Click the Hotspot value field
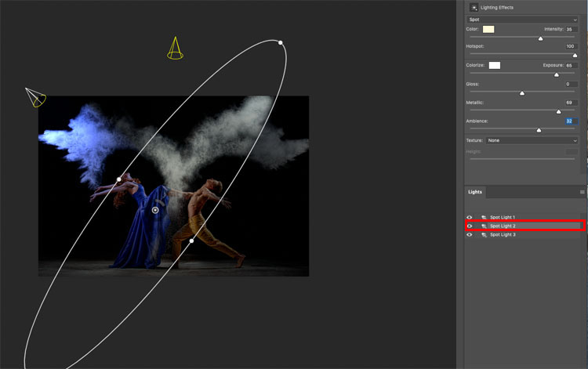588x369 pixels. click(x=572, y=46)
